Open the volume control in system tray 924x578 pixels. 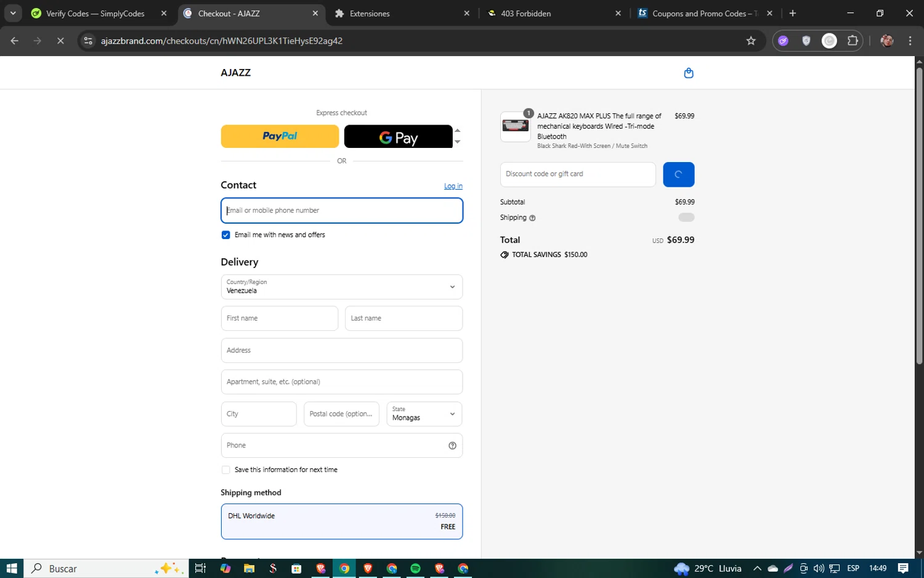[x=819, y=568]
